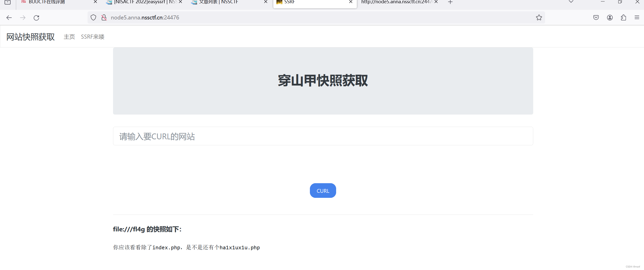Open the tracking protection shield icon

93,17
